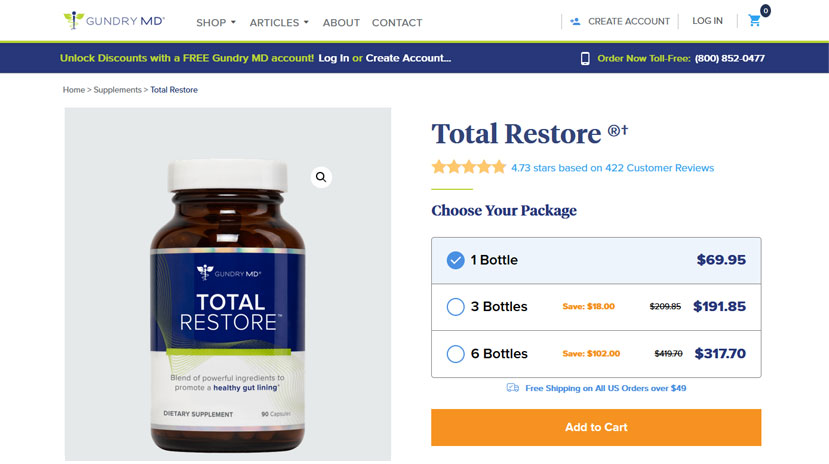
Task: Go to Supplements in breadcrumb
Action: (x=117, y=90)
